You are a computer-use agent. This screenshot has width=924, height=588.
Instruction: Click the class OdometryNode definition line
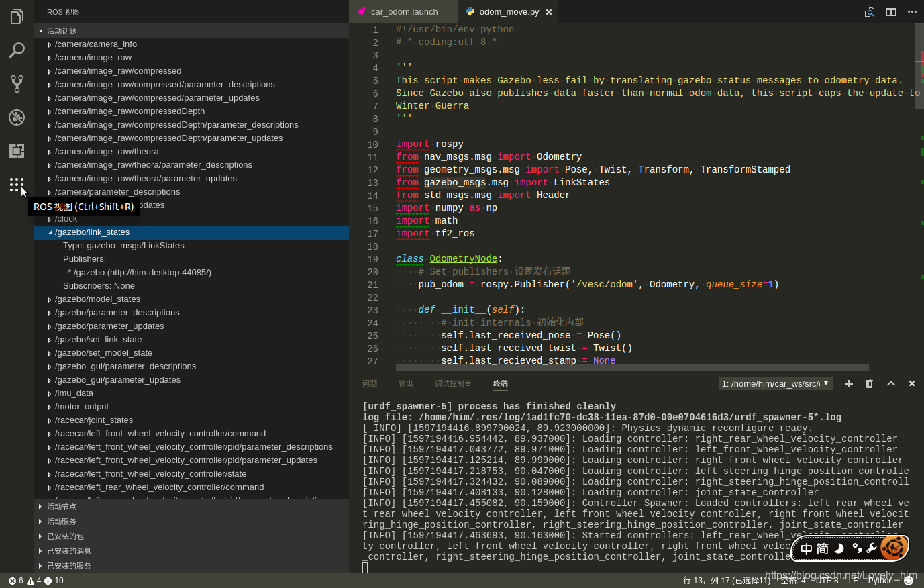coord(449,259)
